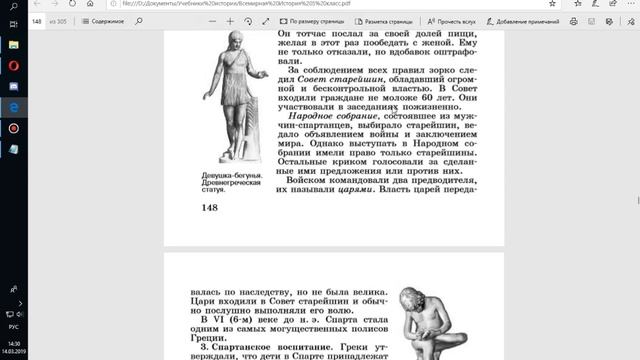The width and height of the screenshot is (640, 360).
Task: Add this page to favorites with the star
Action: point(552,4)
